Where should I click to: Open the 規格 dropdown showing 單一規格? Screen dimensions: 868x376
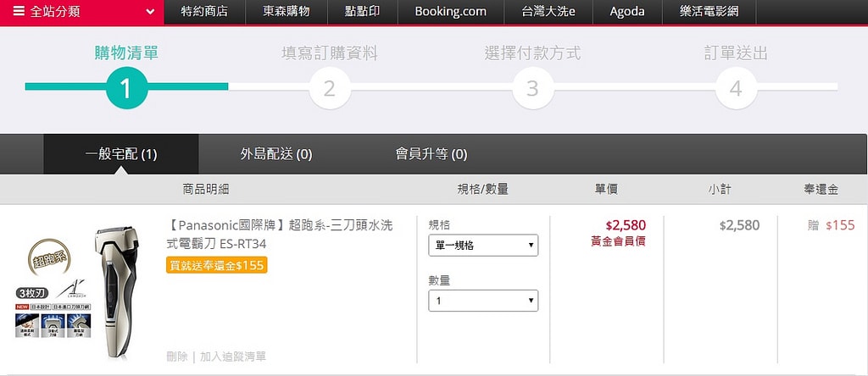[483, 246]
